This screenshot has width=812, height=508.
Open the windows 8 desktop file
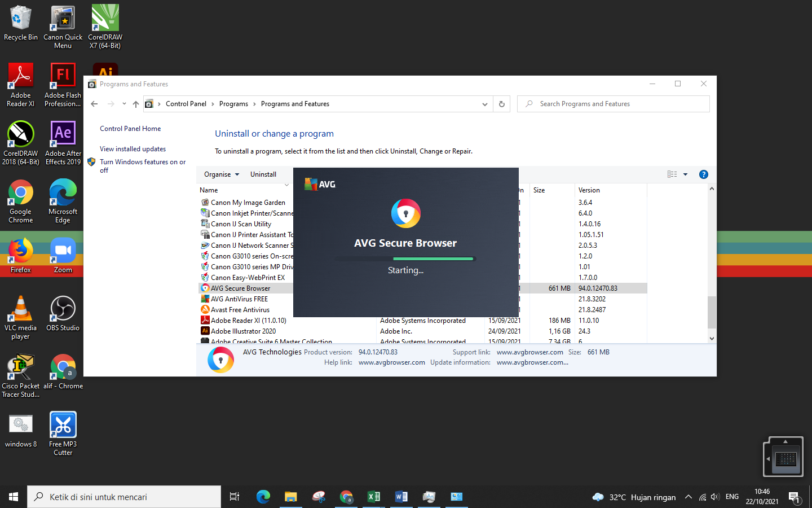(x=20, y=430)
